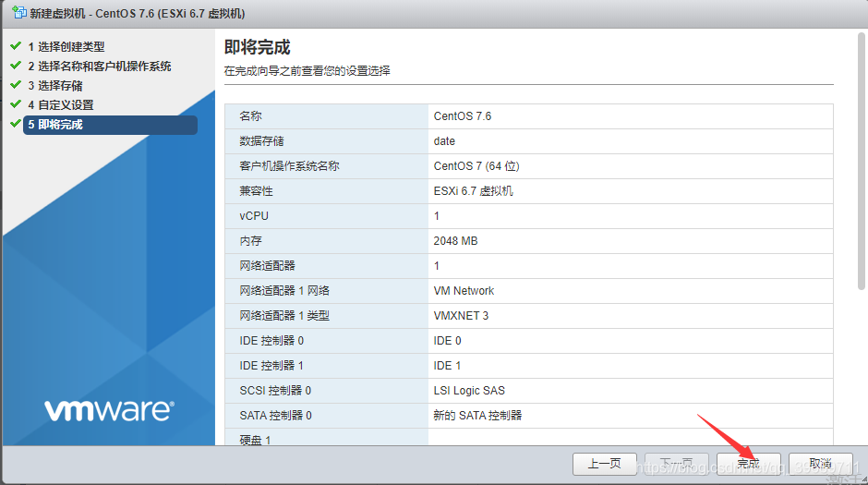Click the 即将完成 heading

[x=258, y=47]
